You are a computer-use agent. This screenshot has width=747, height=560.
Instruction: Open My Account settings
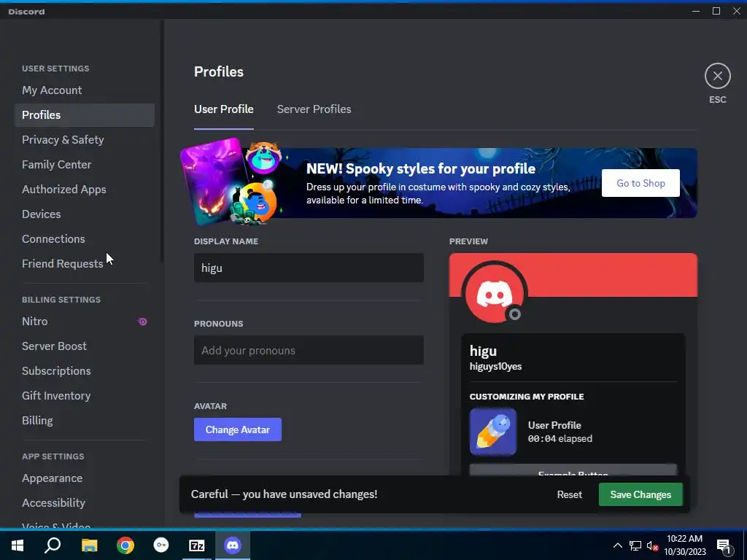[x=85, y=90]
